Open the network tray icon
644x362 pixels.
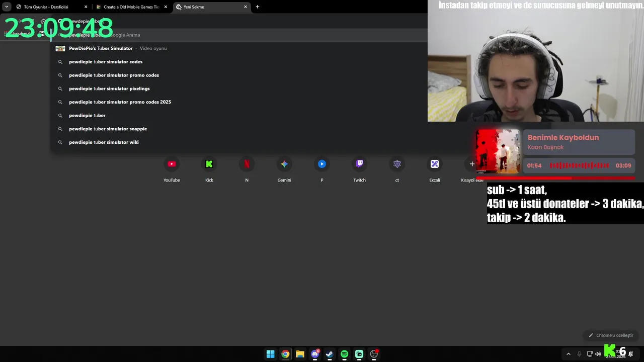tap(590, 354)
